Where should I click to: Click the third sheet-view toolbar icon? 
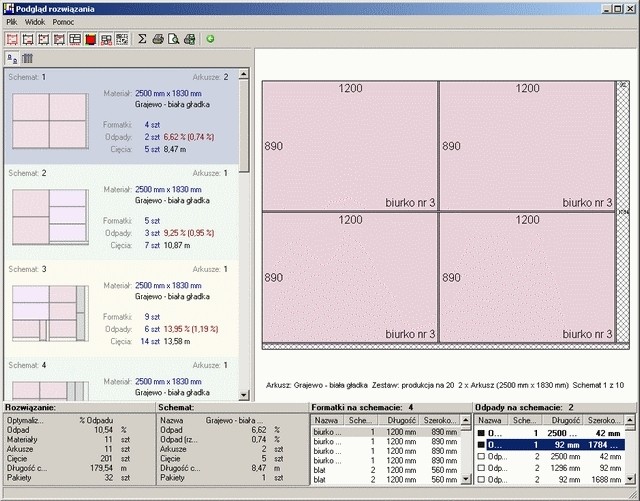click(43, 39)
